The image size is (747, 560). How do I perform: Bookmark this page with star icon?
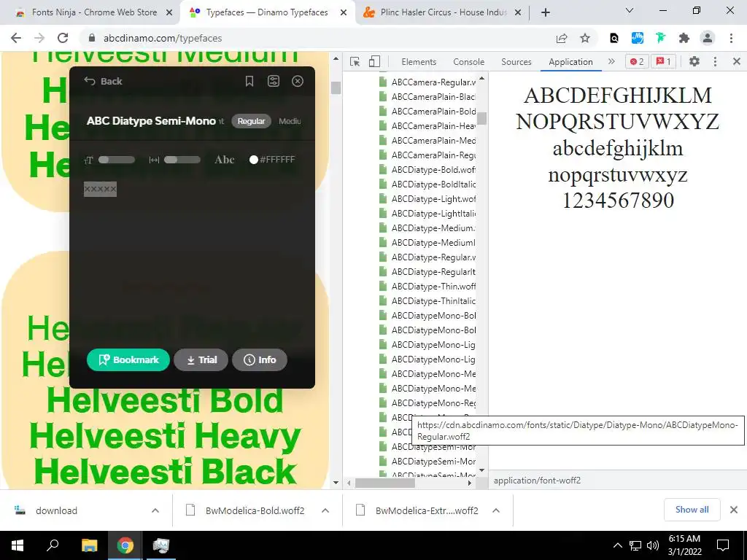[x=585, y=38]
